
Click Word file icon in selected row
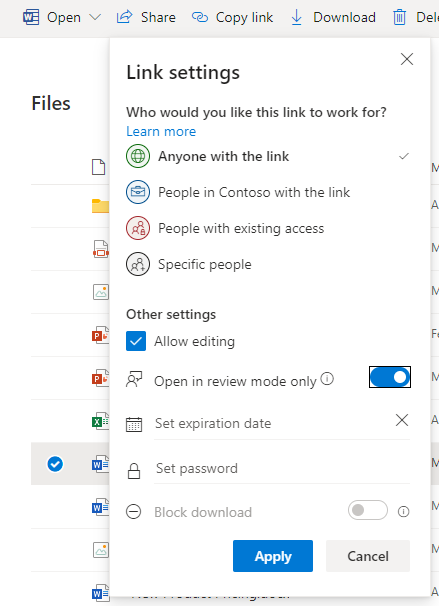pyautogui.click(x=100, y=464)
